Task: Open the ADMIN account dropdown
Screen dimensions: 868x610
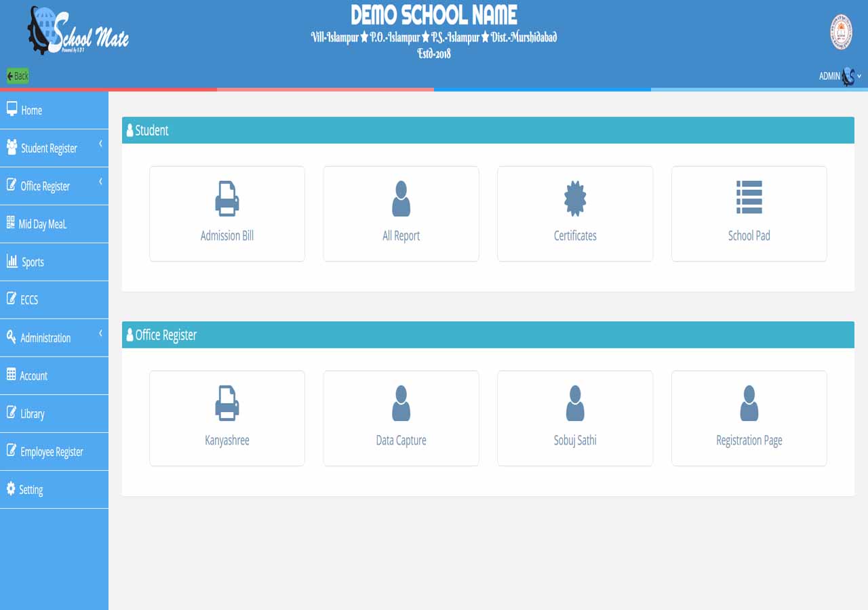Action: (x=839, y=76)
